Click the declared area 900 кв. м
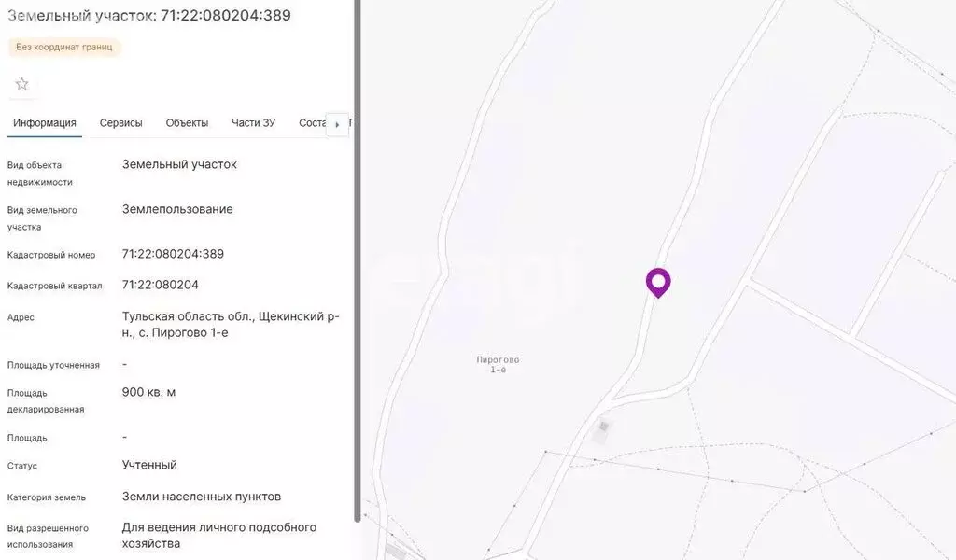Screen dimensions: 956x560 pyautogui.click(x=148, y=392)
